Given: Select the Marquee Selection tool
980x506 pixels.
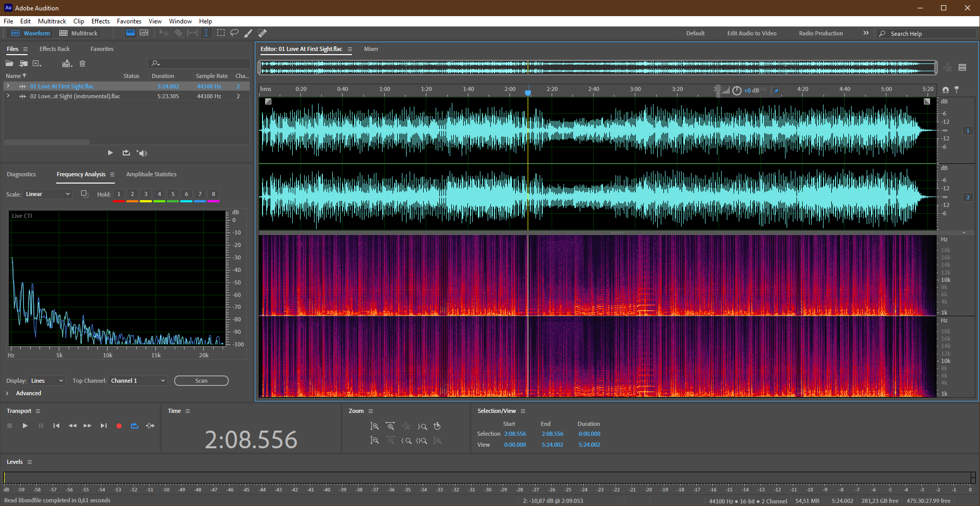Looking at the screenshot, I should 221,33.
